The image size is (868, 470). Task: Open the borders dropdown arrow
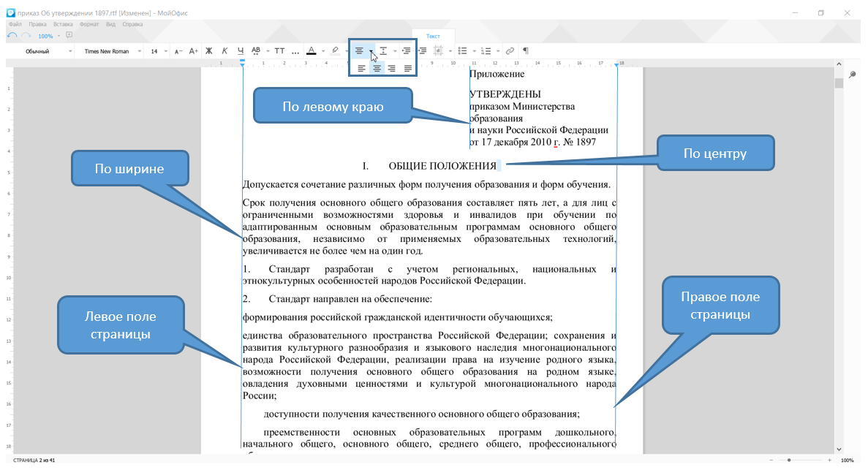450,51
